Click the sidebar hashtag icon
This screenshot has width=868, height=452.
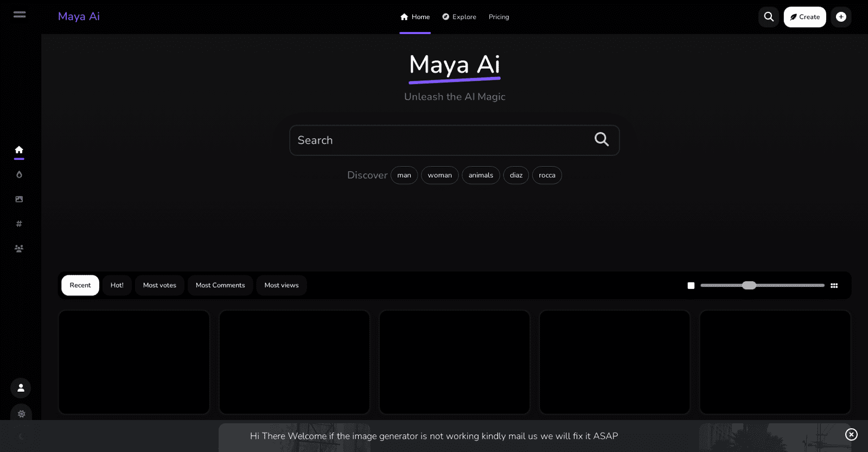click(19, 224)
